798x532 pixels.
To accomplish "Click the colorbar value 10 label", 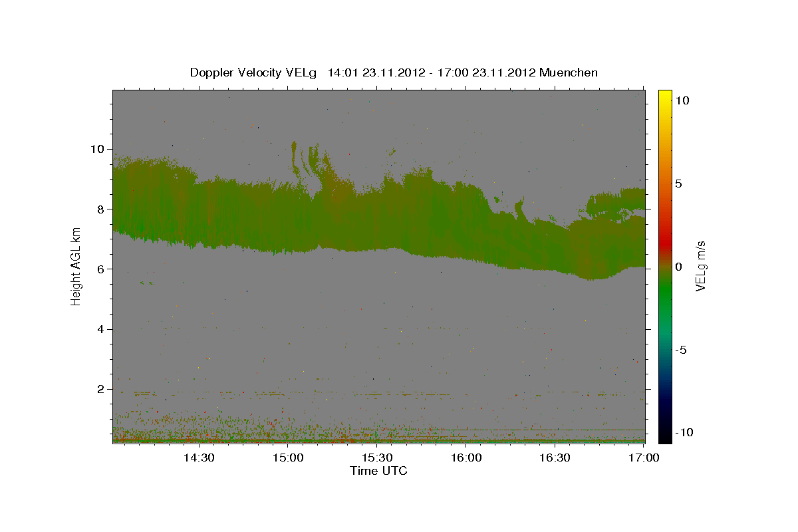I will (x=682, y=100).
